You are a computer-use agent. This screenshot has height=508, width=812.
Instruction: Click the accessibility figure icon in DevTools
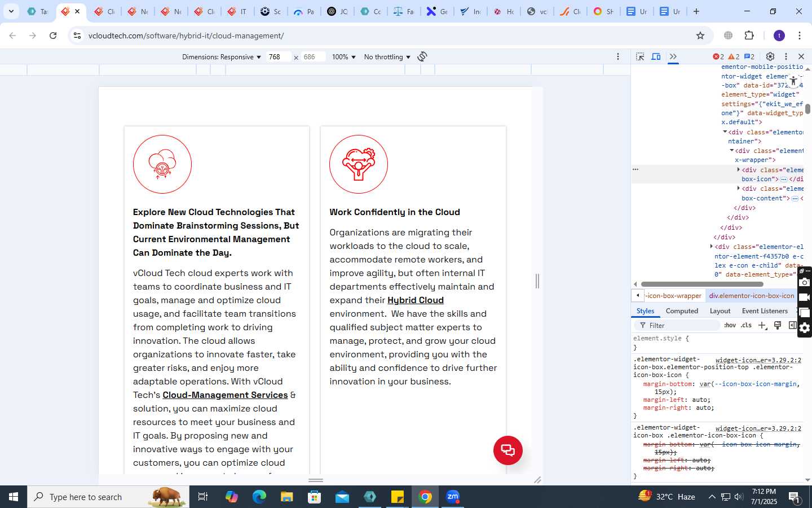793,81
